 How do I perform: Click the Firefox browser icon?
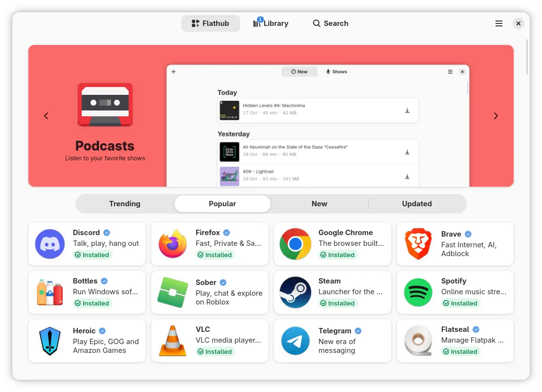(173, 244)
